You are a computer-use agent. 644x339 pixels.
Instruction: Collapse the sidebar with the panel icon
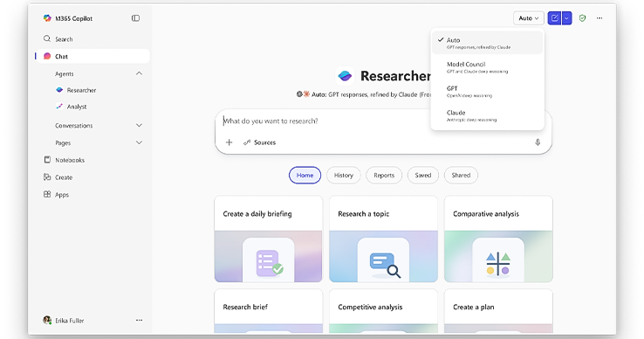pos(135,18)
